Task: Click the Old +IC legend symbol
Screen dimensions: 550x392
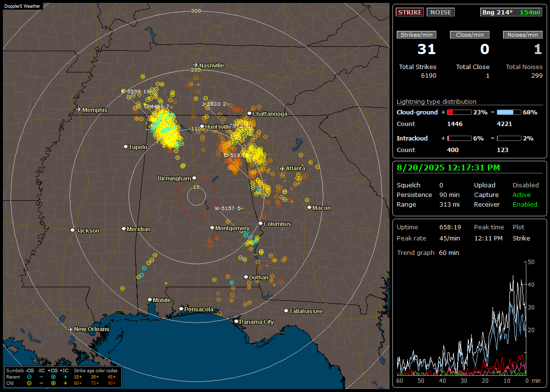Action: [65, 383]
